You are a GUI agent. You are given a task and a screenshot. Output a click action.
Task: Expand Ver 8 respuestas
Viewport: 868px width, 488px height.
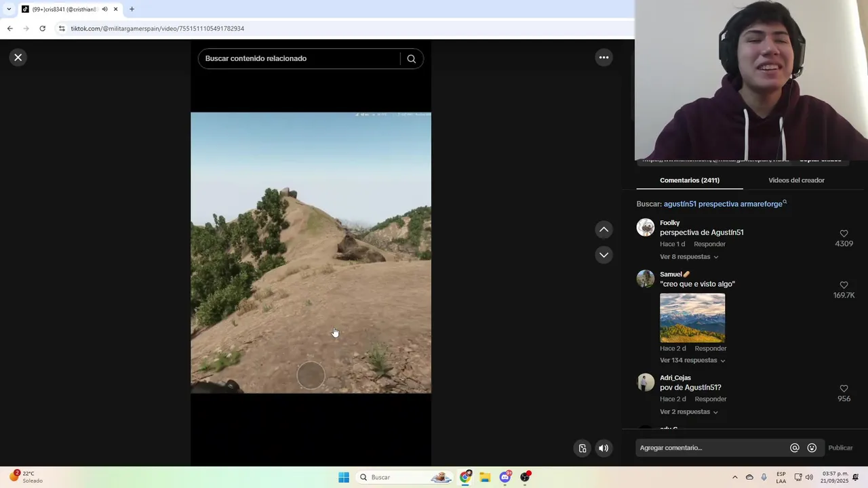pyautogui.click(x=689, y=257)
